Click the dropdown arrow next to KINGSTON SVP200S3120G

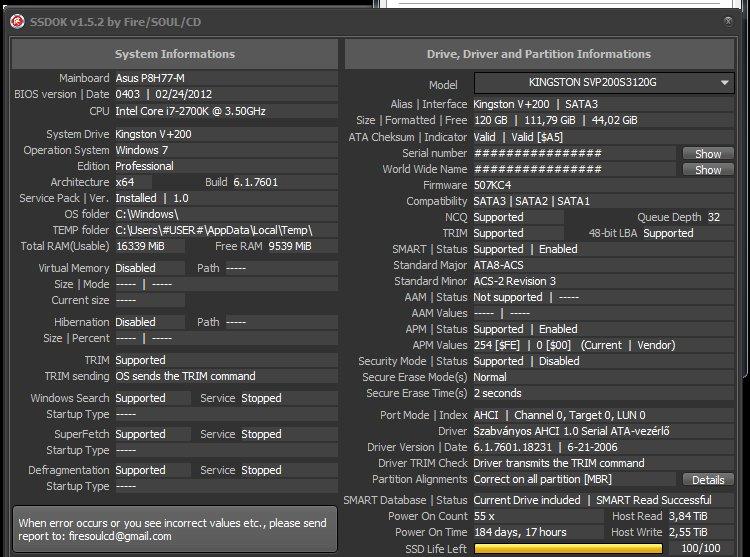click(725, 83)
